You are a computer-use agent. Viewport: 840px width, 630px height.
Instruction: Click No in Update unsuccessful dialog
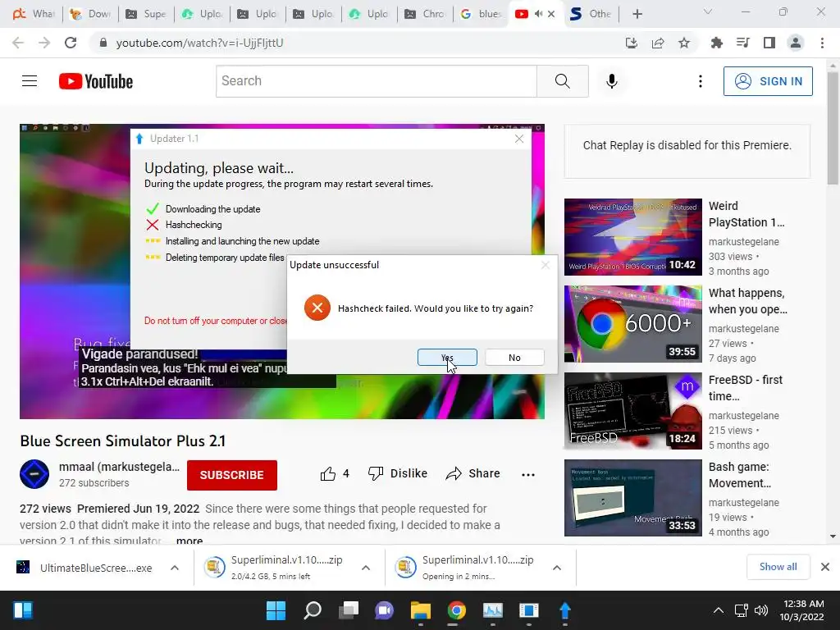tap(514, 358)
